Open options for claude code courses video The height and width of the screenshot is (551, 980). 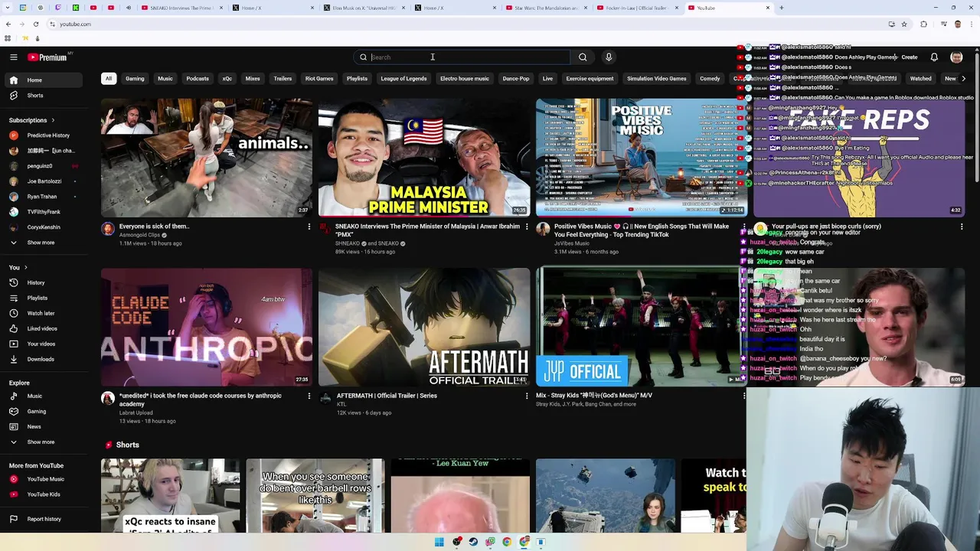(309, 396)
